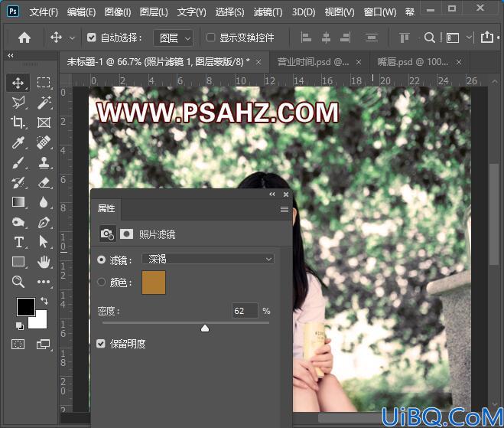Select the Rectangle shape tool

point(18,262)
